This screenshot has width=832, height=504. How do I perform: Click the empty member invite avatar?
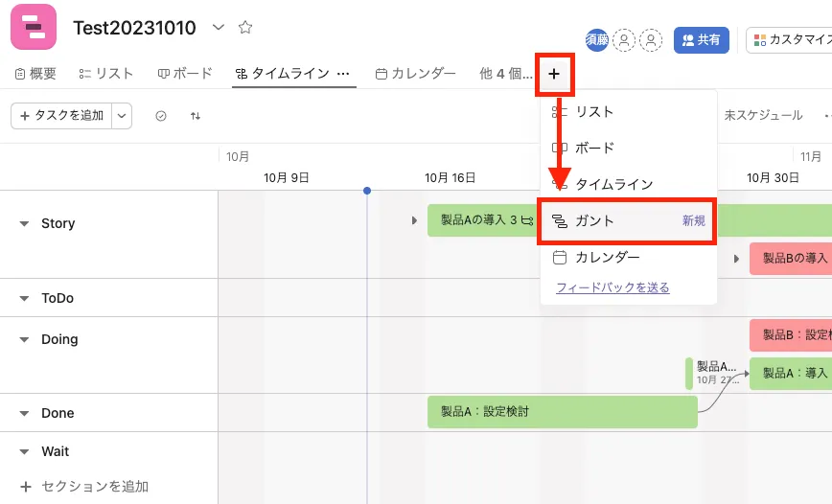625,40
